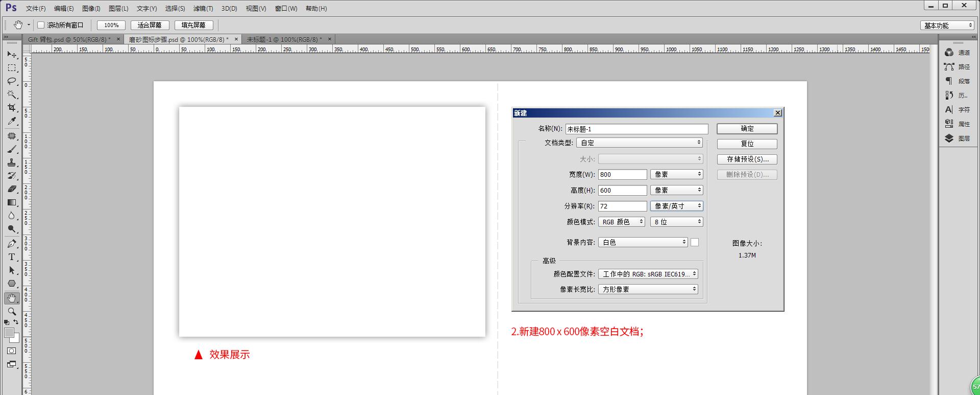Select the Eyedropper tool

12,121
